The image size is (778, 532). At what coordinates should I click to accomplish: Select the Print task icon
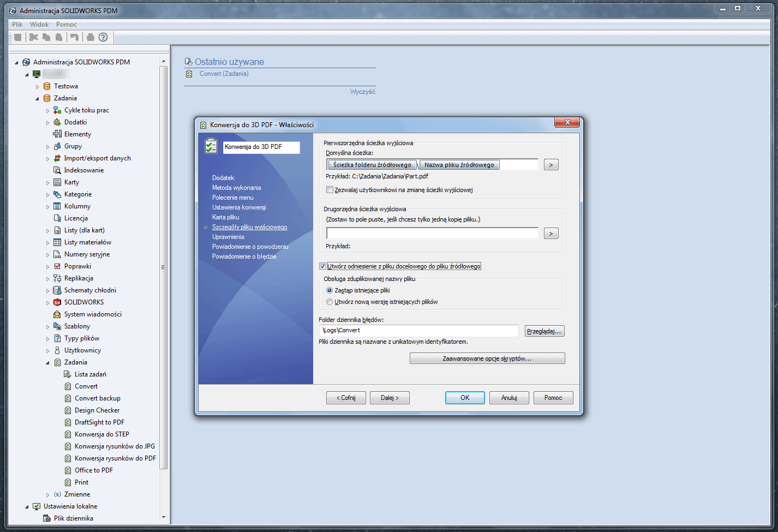click(x=68, y=482)
